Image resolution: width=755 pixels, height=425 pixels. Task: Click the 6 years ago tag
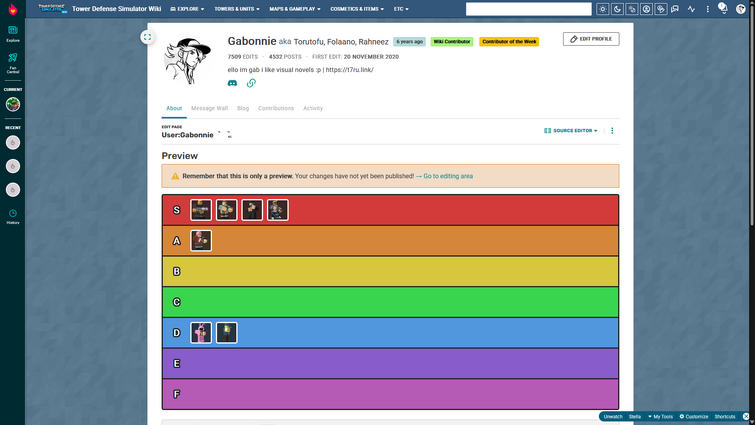(x=409, y=41)
